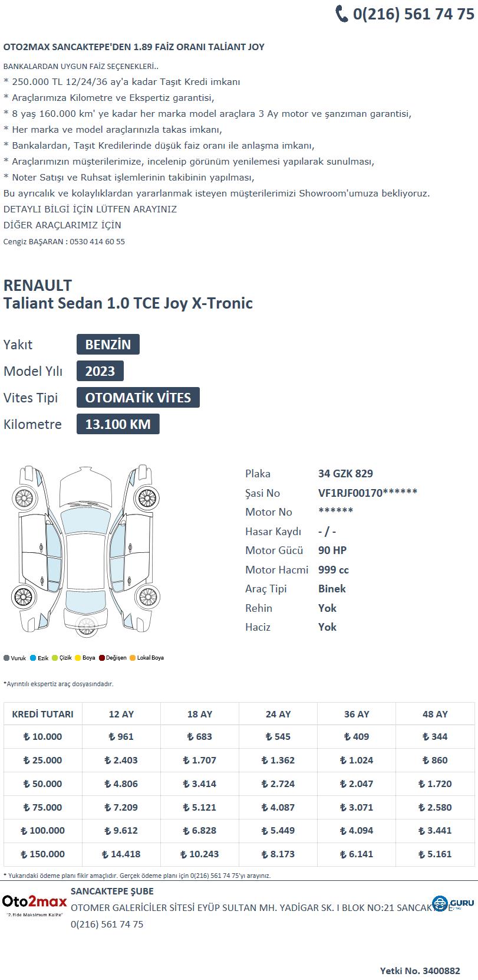This screenshot has width=478, height=980.
Task: Click the 34 GZK 829 plate value
Action: click(x=345, y=474)
